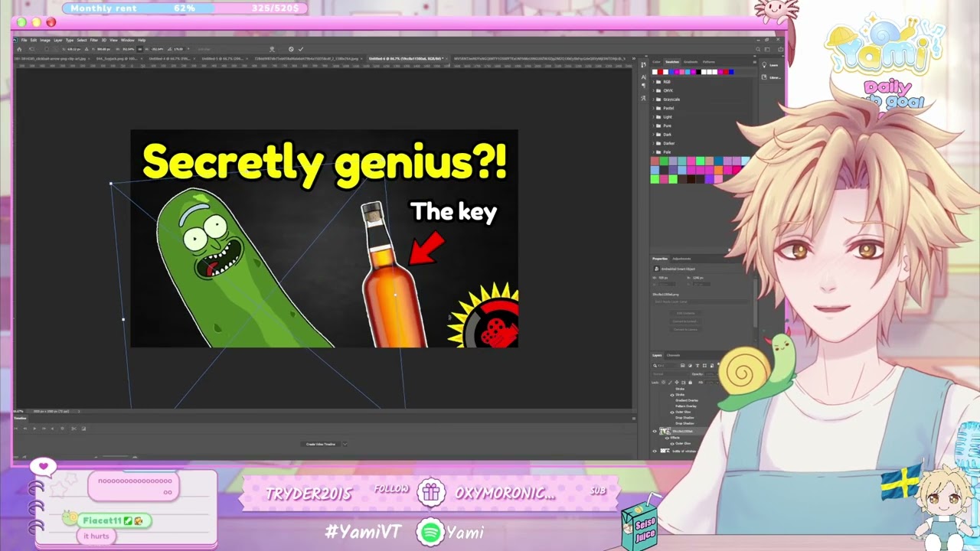Show hidden document tabs with double-arrow
Image resolution: width=980 pixels, height=551 pixels.
coord(634,58)
